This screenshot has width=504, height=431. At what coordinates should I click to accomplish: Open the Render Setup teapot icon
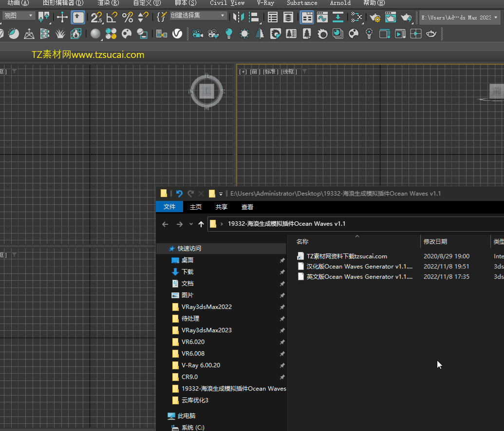(x=375, y=18)
